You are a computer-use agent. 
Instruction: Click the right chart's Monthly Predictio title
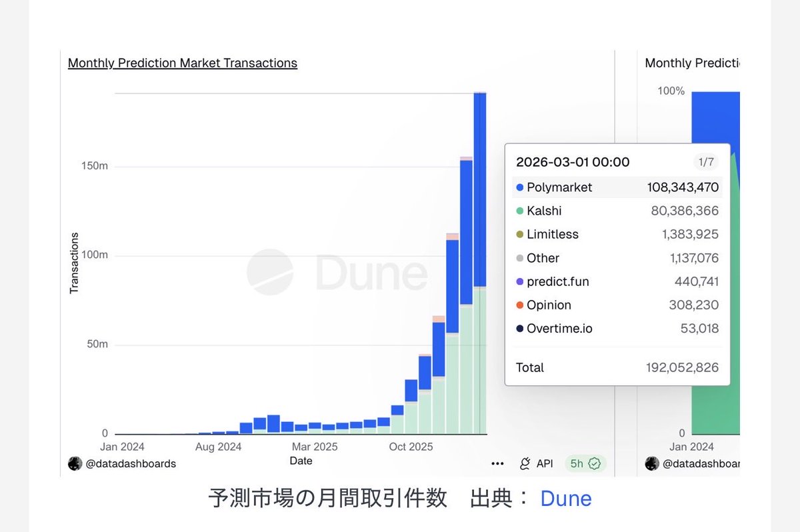(x=692, y=63)
